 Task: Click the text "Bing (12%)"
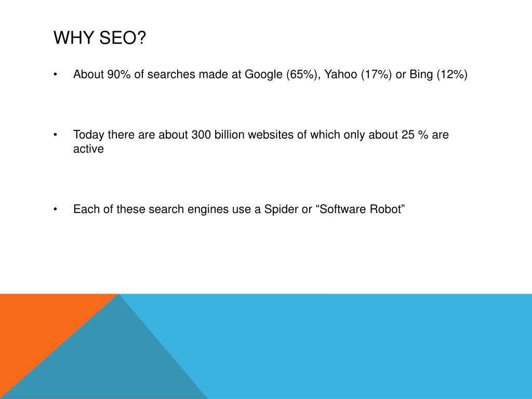[438, 74]
